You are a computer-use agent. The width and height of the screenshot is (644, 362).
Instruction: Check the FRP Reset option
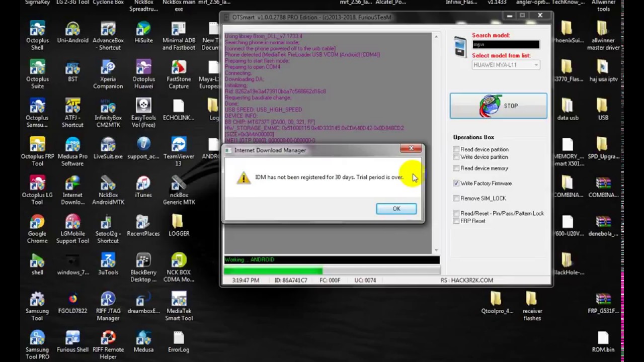[456, 221]
